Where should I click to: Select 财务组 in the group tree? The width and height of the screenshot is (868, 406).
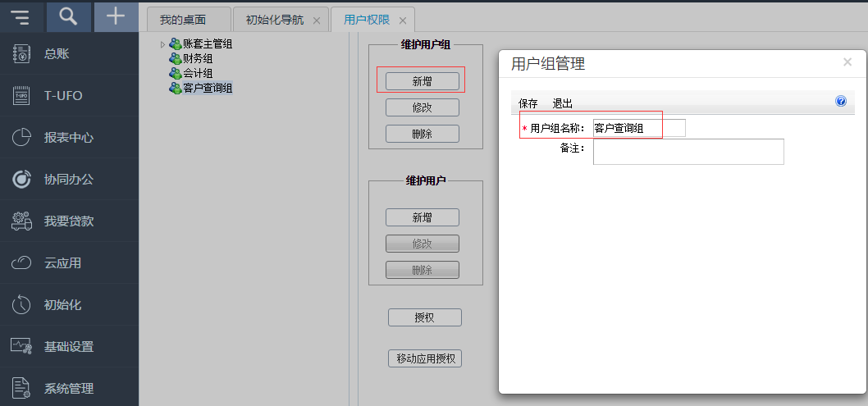(x=198, y=59)
